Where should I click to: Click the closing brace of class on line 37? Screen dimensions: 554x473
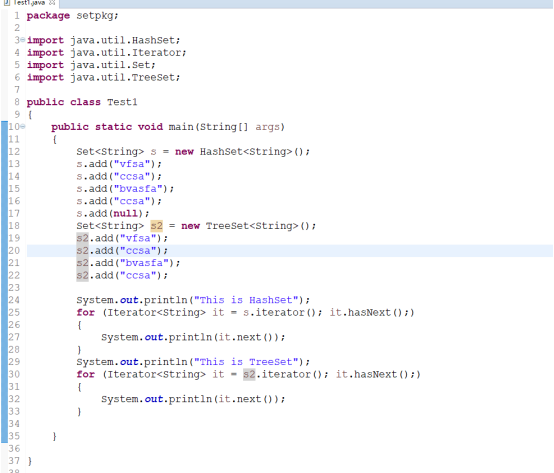tap(30, 461)
